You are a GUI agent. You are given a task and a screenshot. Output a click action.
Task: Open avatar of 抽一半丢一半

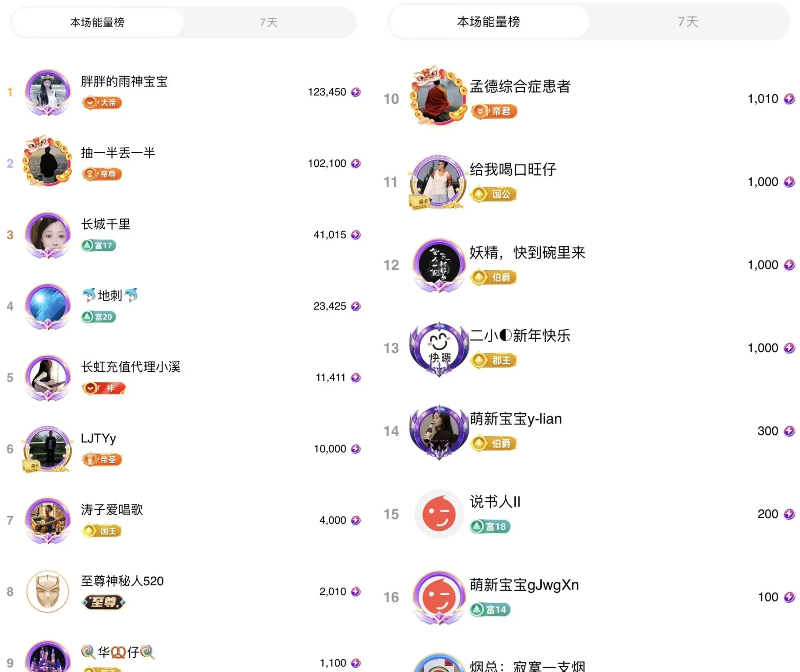click(x=48, y=162)
